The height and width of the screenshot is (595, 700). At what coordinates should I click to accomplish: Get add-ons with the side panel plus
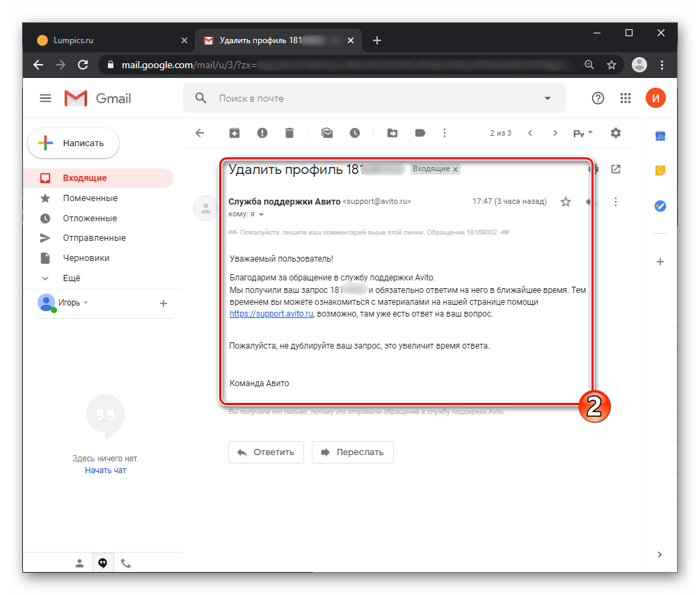[x=660, y=262]
